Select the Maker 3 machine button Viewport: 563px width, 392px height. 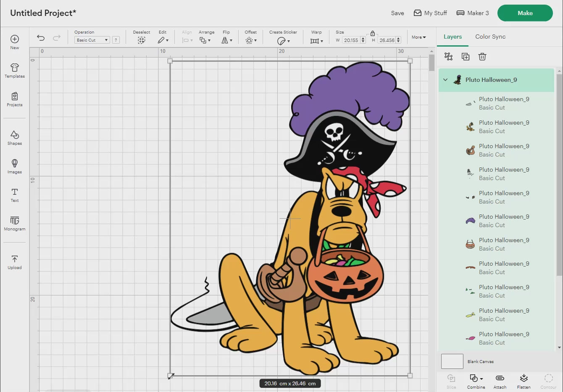click(x=473, y=13)
